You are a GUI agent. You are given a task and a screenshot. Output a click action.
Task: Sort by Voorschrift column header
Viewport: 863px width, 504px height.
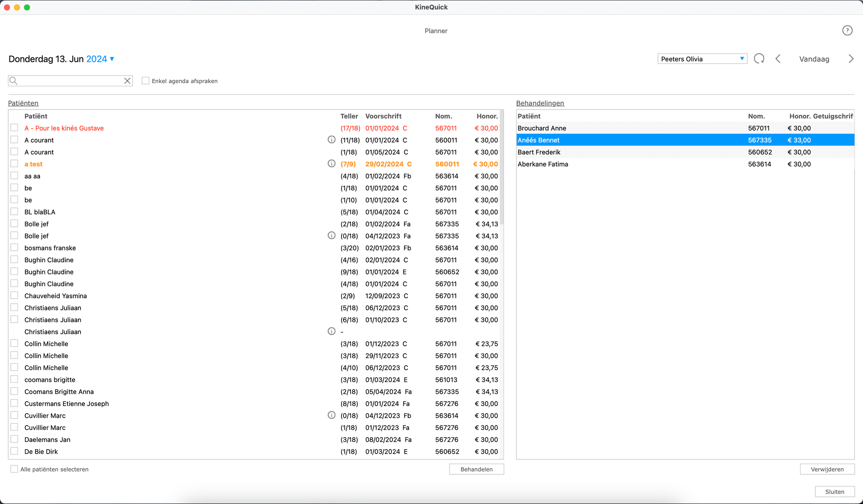coord(383,116)
